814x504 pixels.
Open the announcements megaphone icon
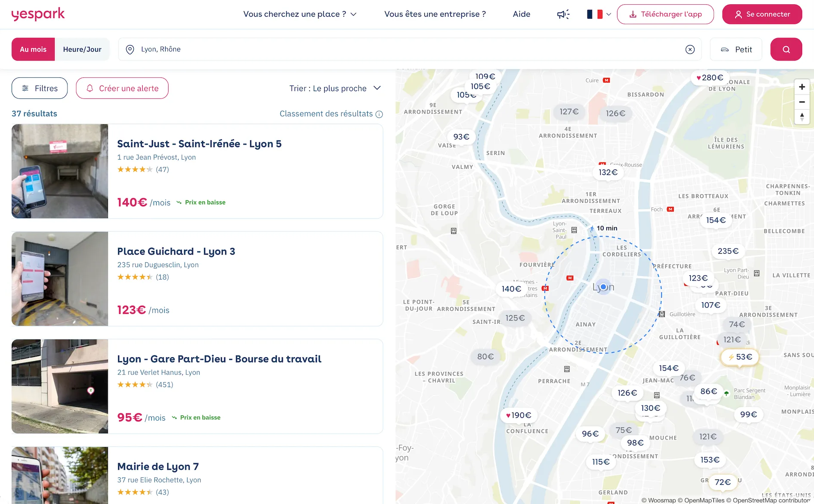[563, 14]
